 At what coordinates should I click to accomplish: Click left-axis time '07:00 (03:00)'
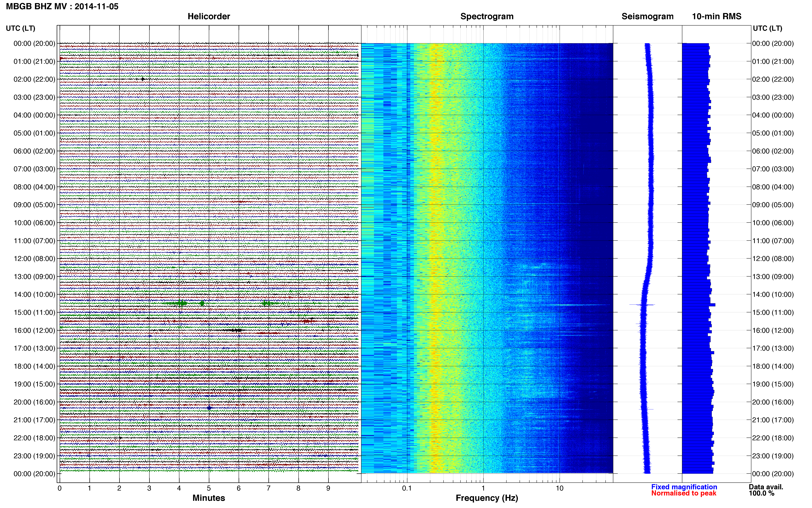tap(34, 169)
